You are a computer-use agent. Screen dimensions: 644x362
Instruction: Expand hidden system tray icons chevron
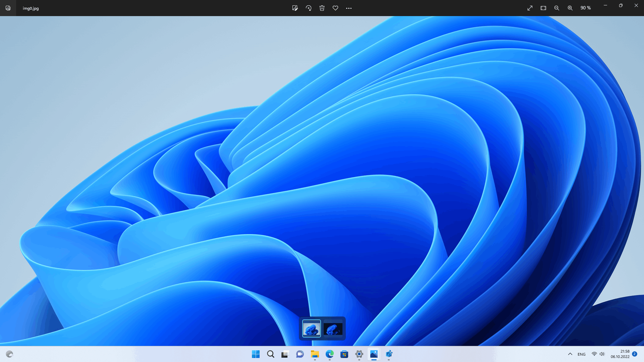(x=570, y=354)
